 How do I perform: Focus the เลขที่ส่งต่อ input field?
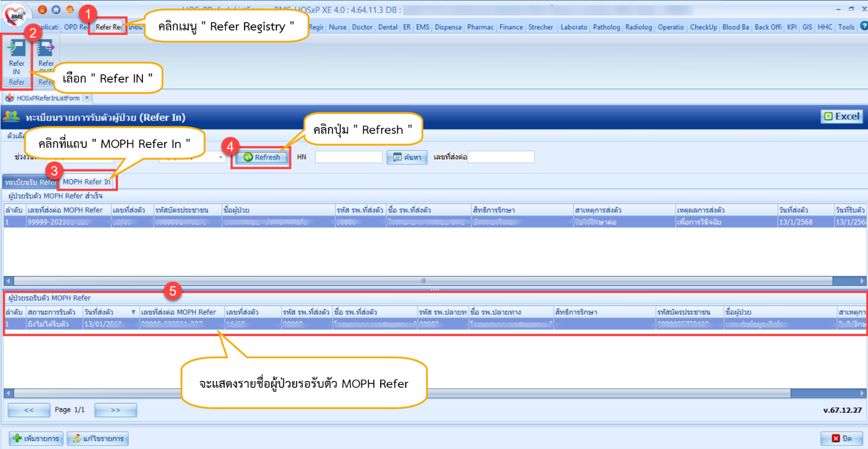coord(501,157)
